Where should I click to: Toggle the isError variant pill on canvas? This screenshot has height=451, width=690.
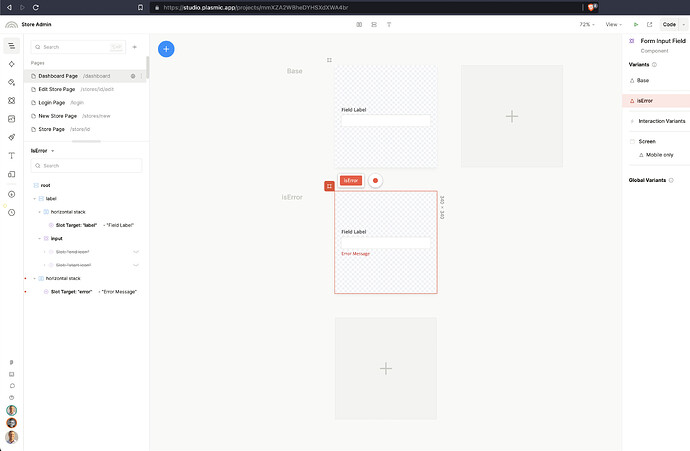click(x=350, y=181)
